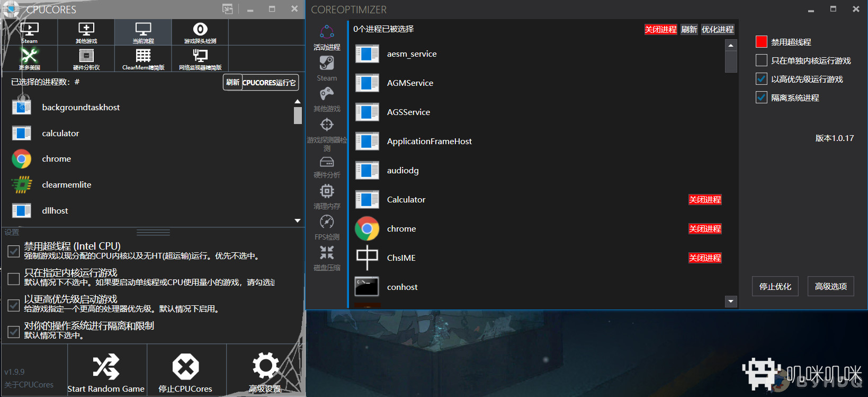The image size is (868, 397).
Task: Click down arrow of CPUCores process list
Action: [298, 220]
